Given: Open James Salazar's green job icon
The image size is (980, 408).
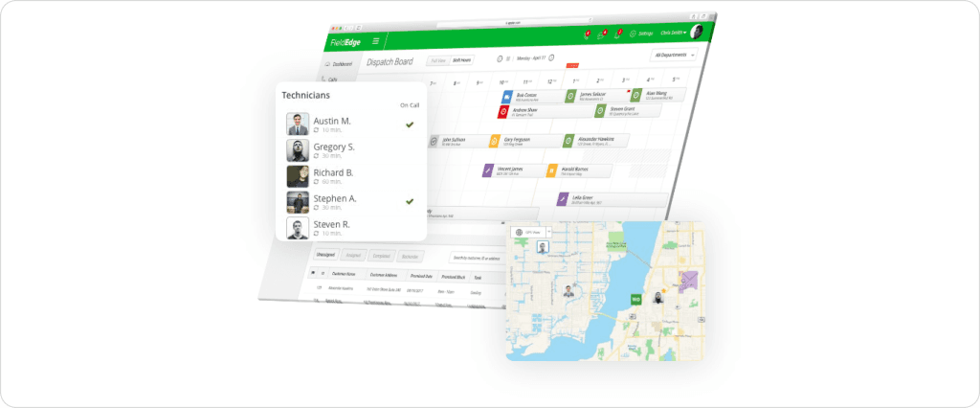Looking at the screenshot, I should tap(570, 96).
